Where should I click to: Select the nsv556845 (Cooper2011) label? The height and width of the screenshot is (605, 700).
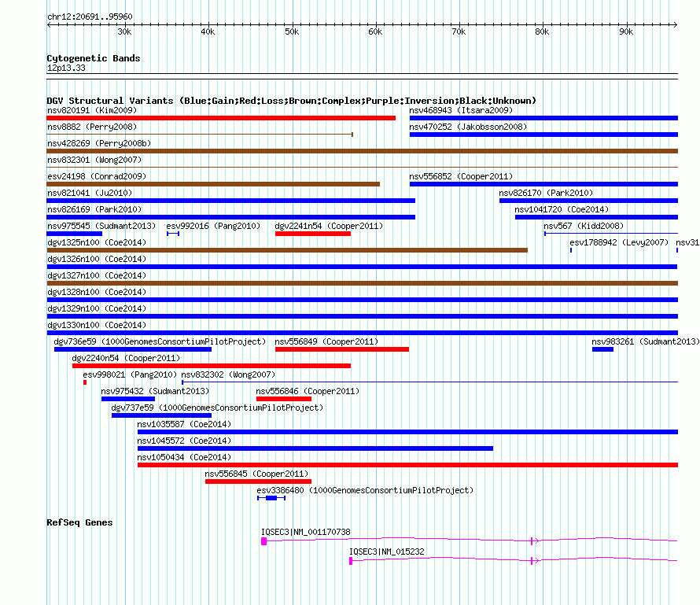pos(256,474)
